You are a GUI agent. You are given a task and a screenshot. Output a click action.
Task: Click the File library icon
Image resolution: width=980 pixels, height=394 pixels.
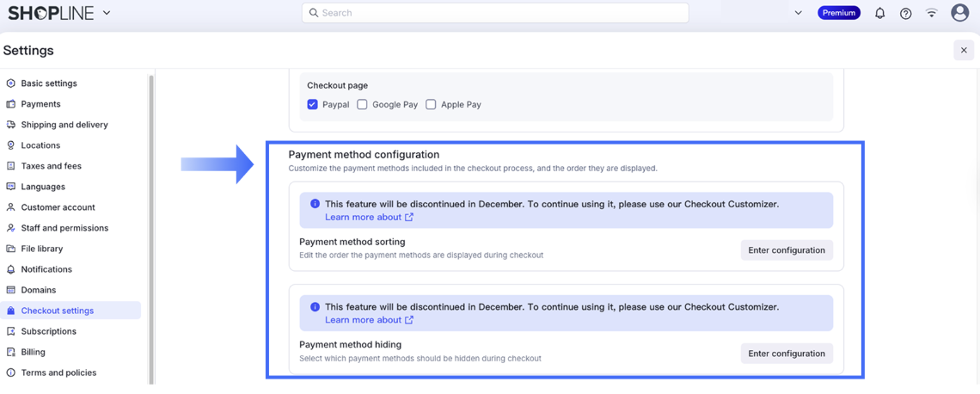(x=11, y=249)
